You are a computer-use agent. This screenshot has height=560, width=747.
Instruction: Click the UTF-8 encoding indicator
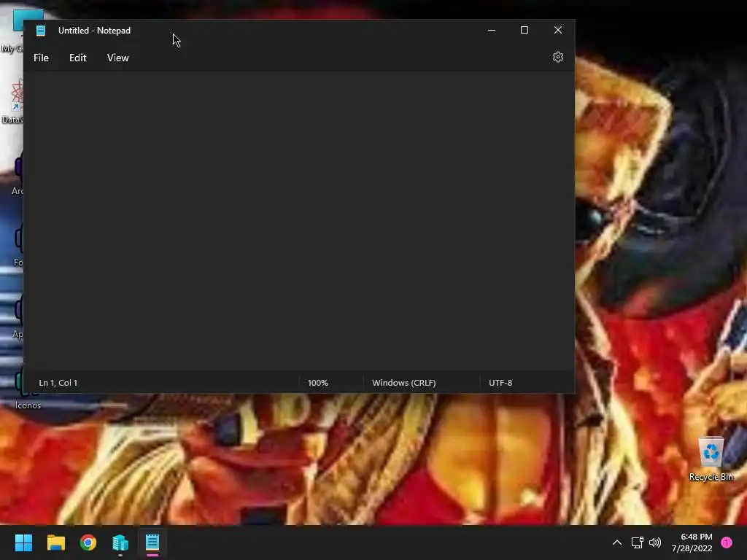pos(500,383)
